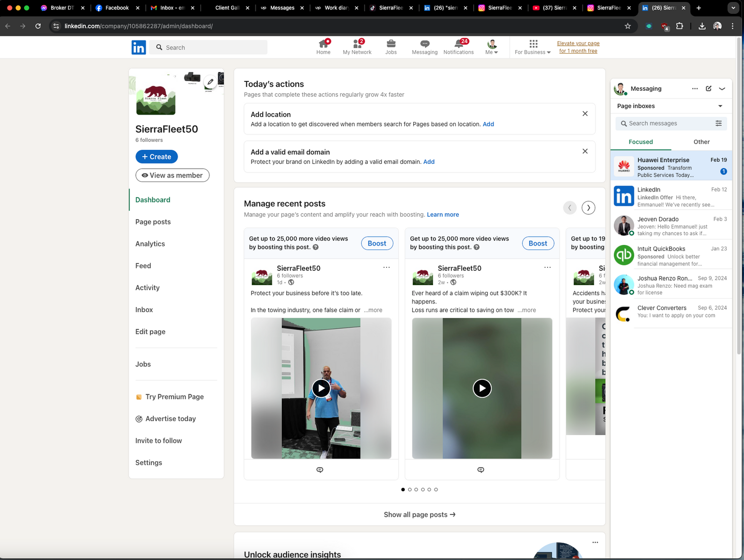Click the SierraFleet50 page logo

click(156, 95)
